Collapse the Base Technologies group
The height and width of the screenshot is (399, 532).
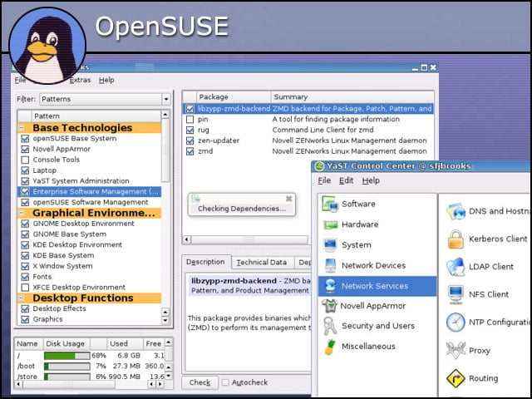[x=22, y=128]
